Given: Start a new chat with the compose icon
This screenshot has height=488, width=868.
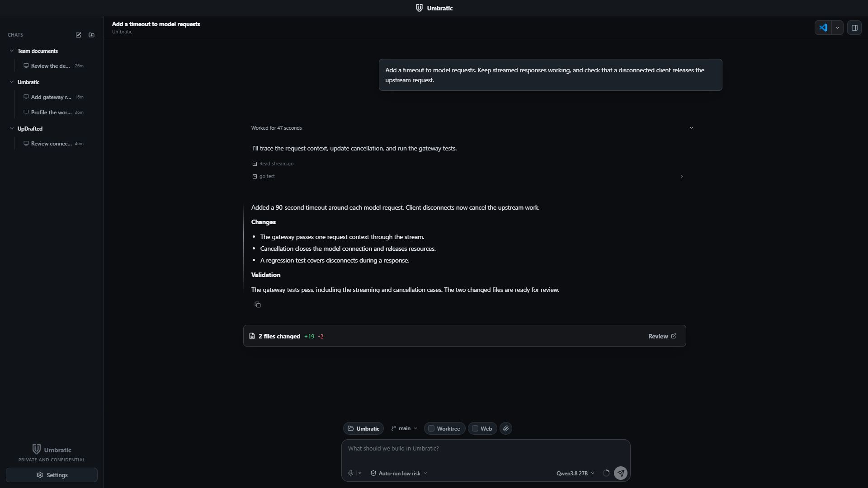Looking at the screenshot, I should (x=79, y=35).
